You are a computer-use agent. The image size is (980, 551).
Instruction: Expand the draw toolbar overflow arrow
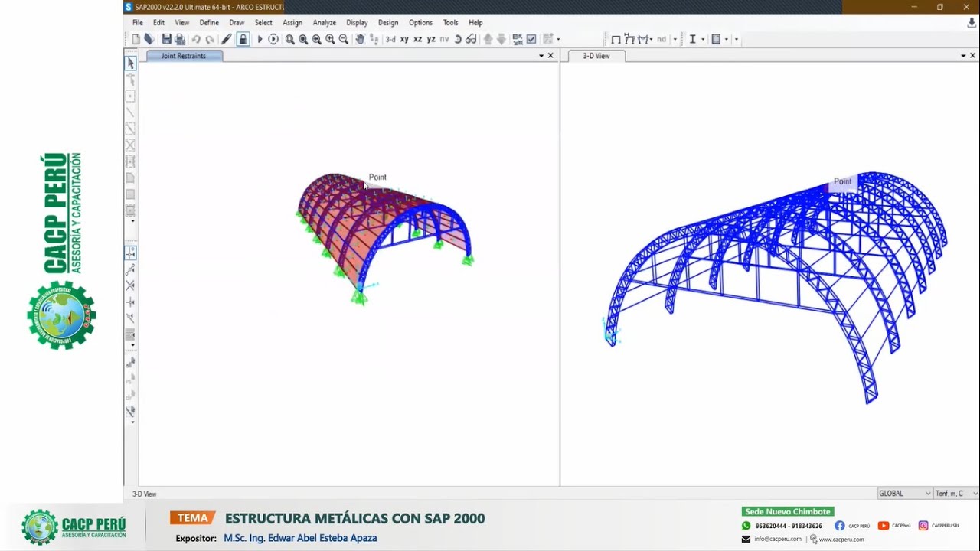(132, 222)
